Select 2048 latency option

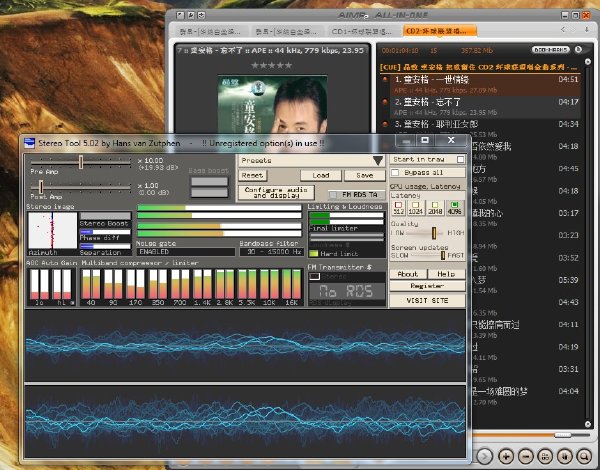435,208
